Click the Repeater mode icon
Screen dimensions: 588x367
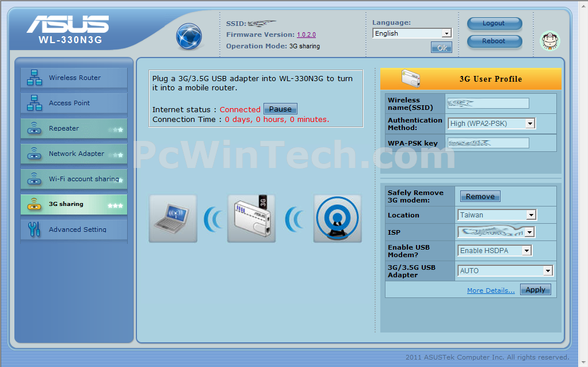35,128
